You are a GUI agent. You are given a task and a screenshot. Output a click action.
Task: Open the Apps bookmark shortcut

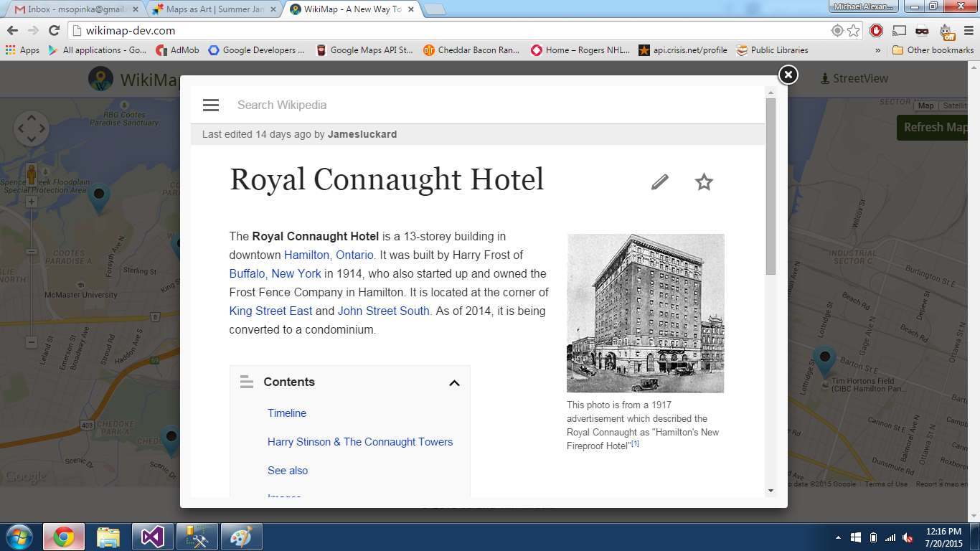[x=22, y=50]
